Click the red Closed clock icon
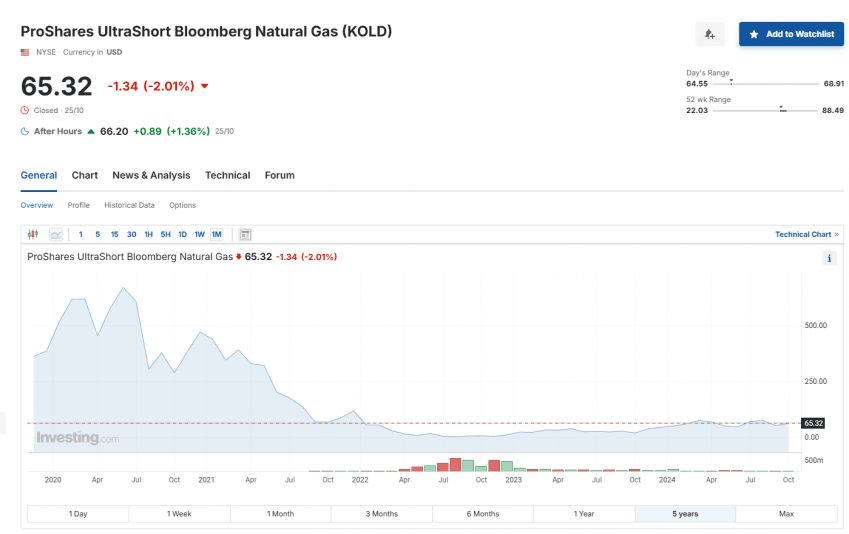849x534 pixels. (x=25, y=110)
